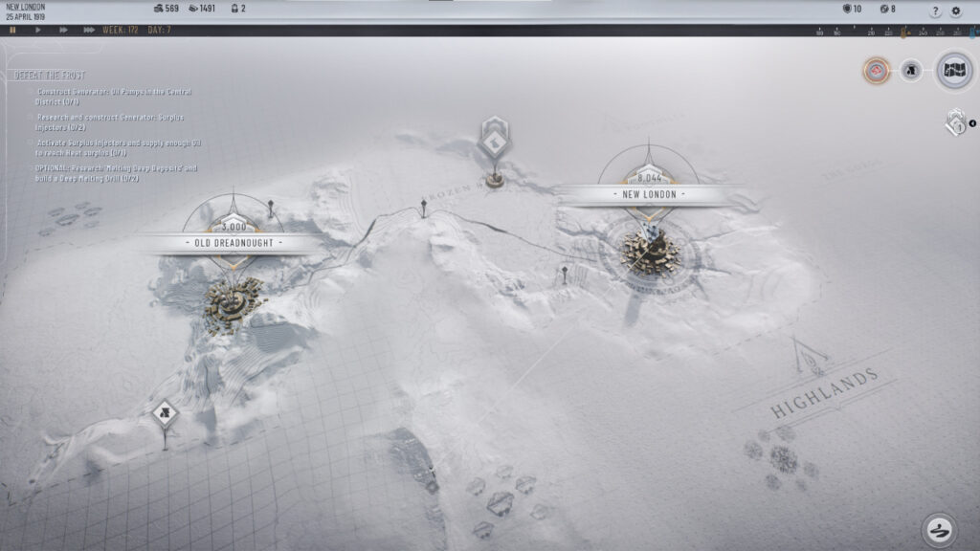This screenshot has width=980, height=551.
Task: Click the 25 April 1919 date
Action: click(x=26, y=17)
